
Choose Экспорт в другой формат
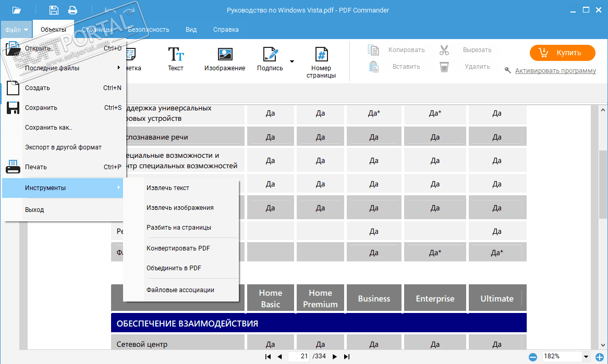pos(64,147)
